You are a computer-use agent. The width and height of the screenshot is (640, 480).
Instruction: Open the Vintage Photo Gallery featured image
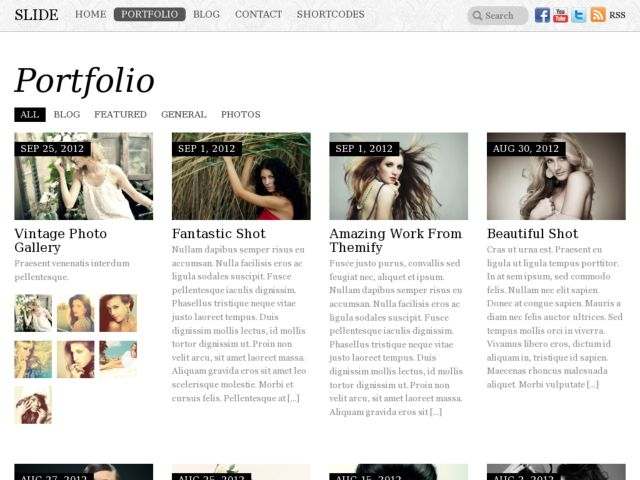pyautogui.click(x=84, y=176)
